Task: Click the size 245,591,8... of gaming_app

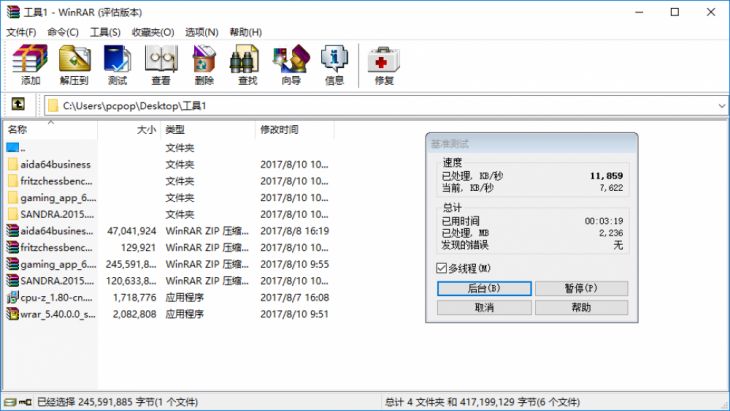Action: point(131,264)
